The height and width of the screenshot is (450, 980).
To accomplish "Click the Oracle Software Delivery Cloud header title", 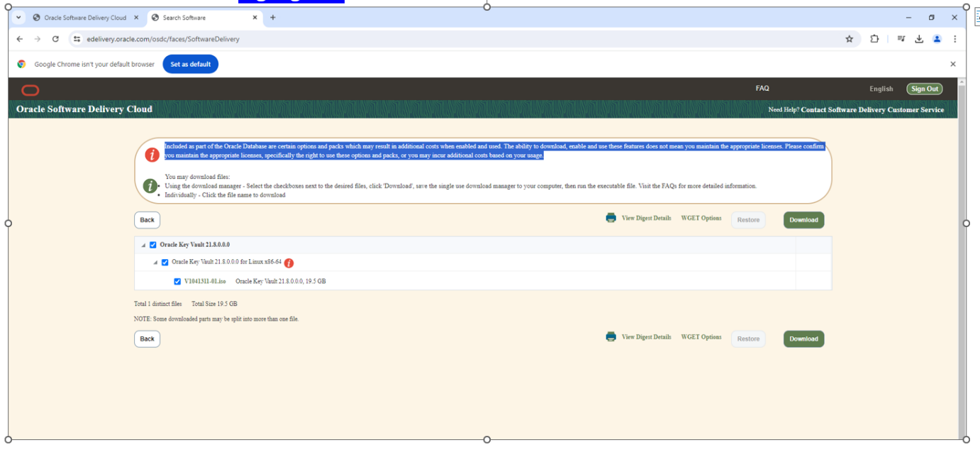I will 84,109.
